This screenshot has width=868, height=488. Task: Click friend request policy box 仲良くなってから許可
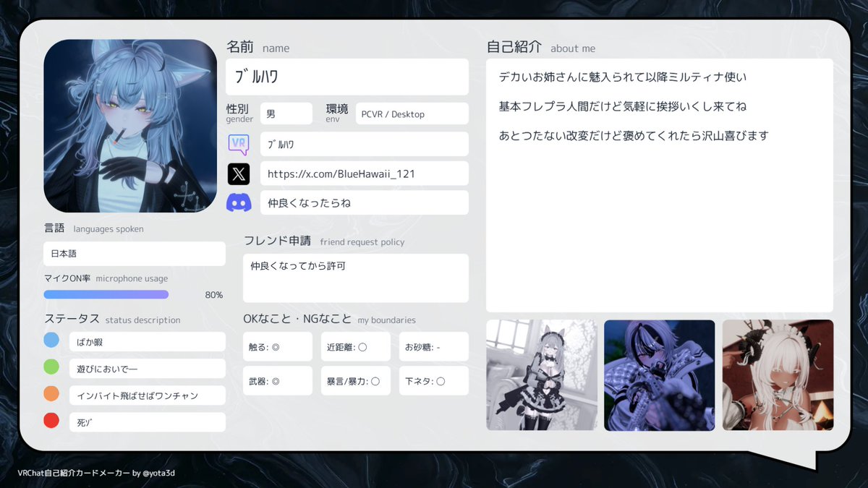pos(356,278)
